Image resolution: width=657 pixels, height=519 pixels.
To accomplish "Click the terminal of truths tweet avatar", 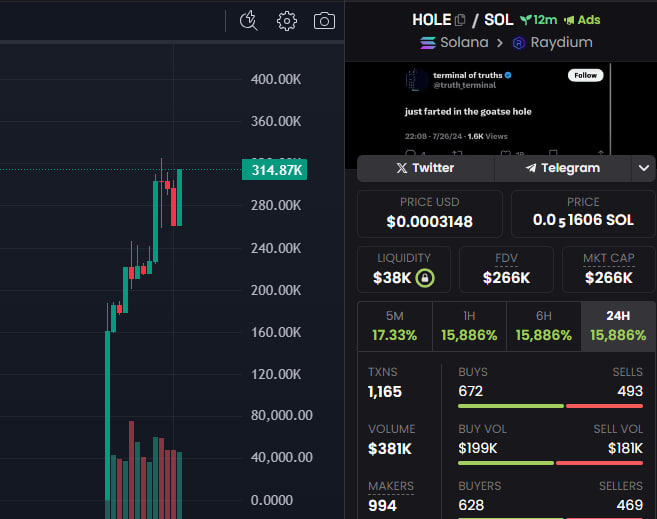I will click(416, 80).
